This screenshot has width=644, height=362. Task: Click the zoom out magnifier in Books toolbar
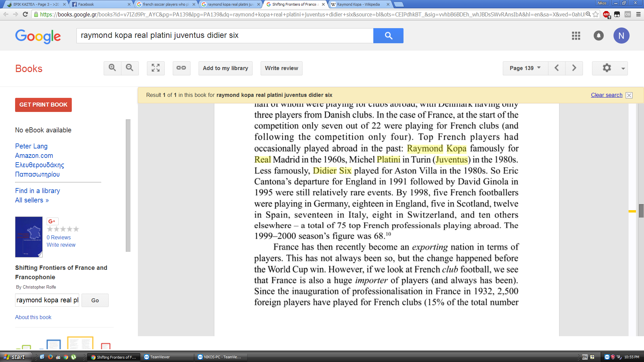pyautogui.click(x=130, y=68)
